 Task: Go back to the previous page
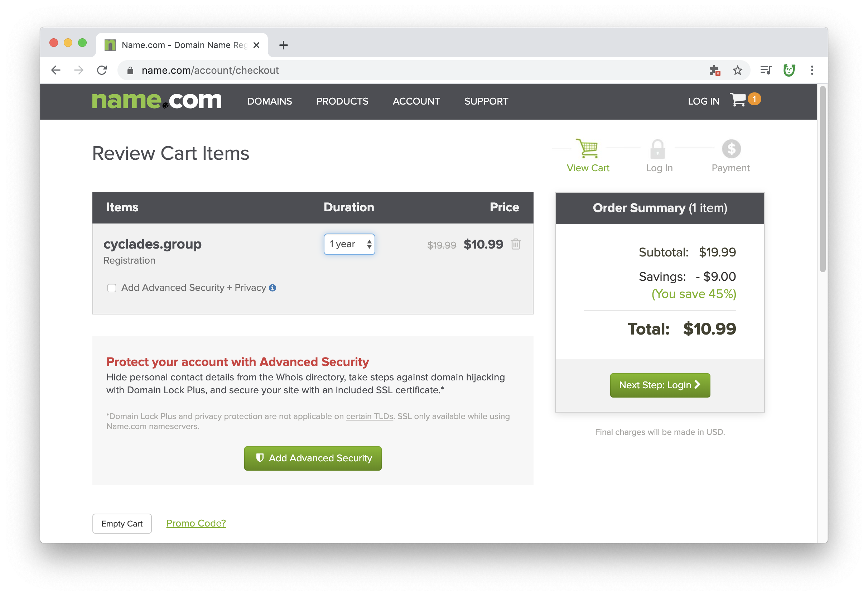point(56,70)
